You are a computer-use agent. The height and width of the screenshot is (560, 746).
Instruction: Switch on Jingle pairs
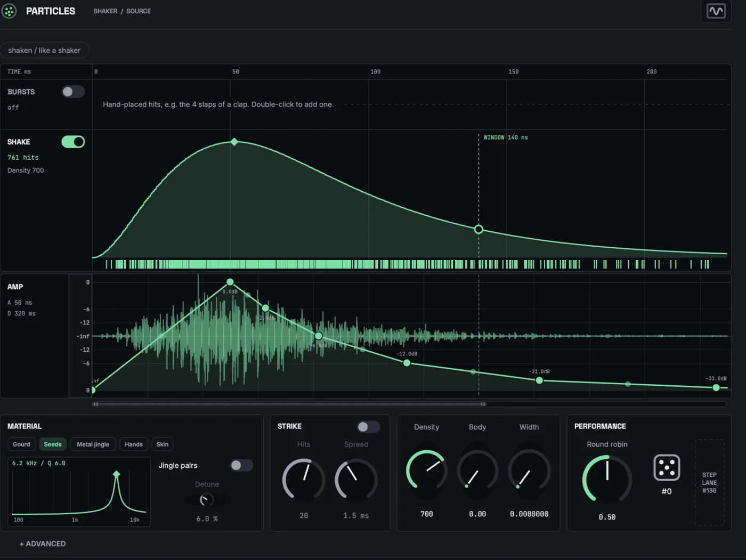[241, 466]
